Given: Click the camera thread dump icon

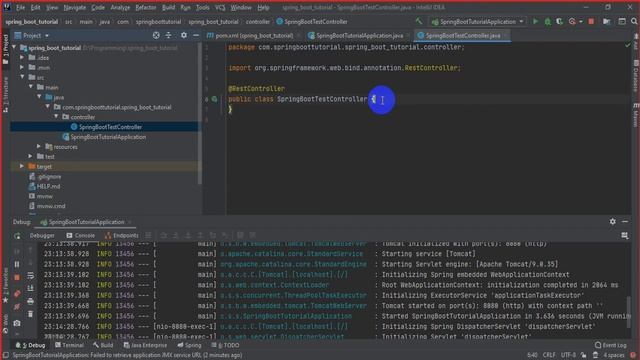Looking at the screenshot, I should [x=17, y=323].
